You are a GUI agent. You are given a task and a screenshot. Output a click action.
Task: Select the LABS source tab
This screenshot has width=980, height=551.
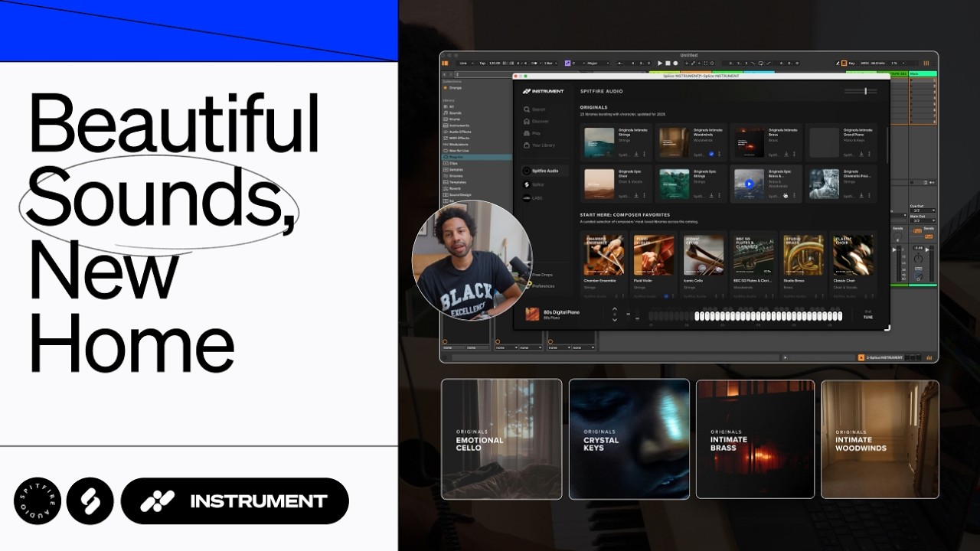point(534,198)
